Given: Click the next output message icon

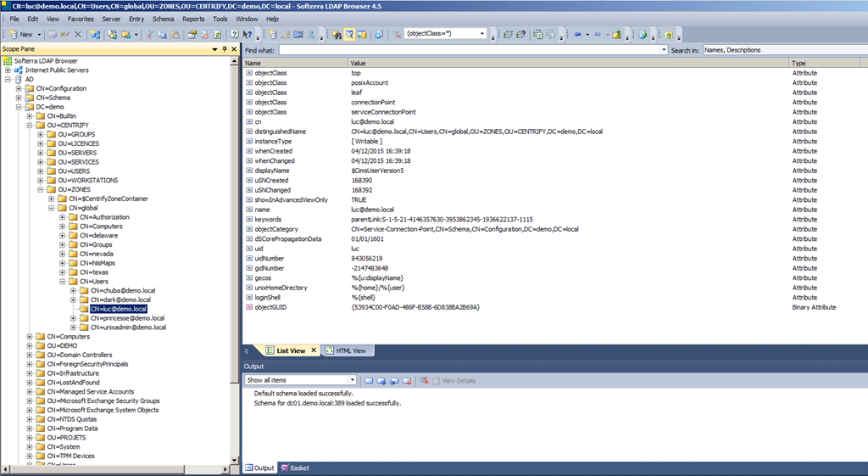Looking at the screenshot, I should click(381, 381).
